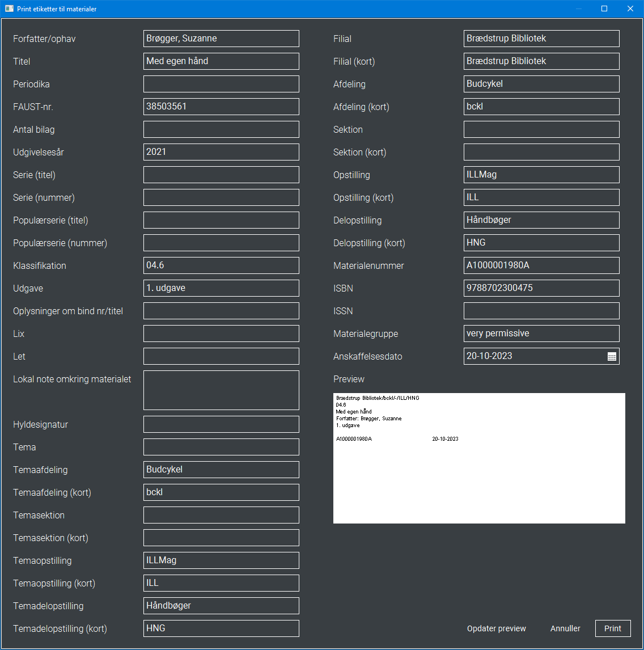644x650 pixels.
Task: Select the Materialegruppe field showing very permissive
Action: (541, 333)
